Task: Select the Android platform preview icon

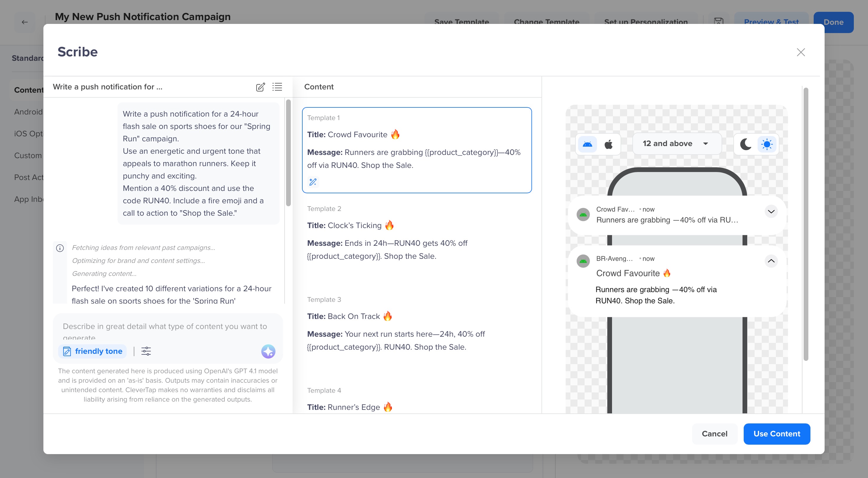Action: (x=587, y=144)
